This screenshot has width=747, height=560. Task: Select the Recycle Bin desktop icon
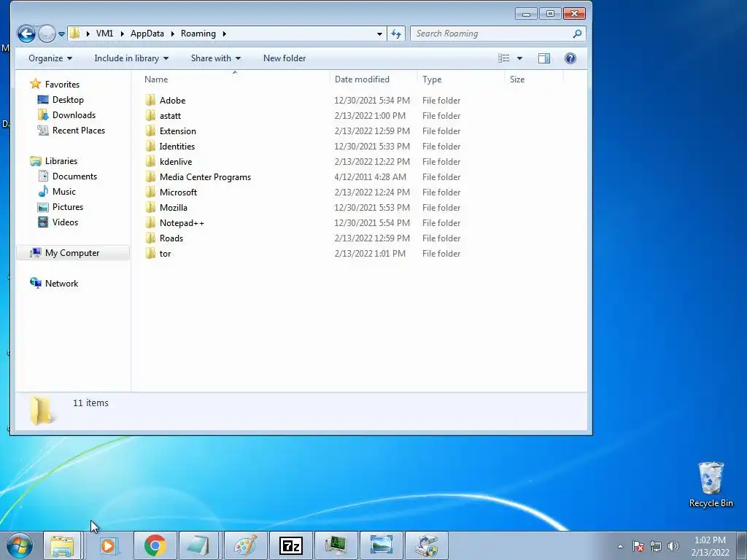pyautogui.click(x=711, y=485)
